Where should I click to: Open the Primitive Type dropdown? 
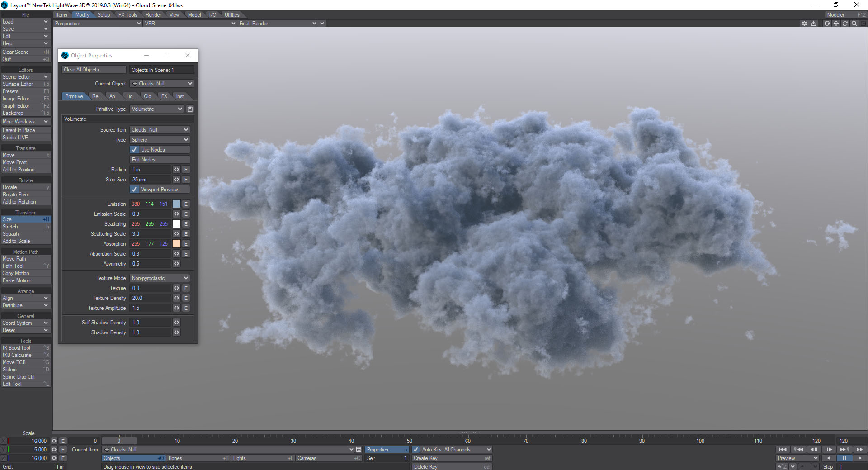[x=157, y=109]
